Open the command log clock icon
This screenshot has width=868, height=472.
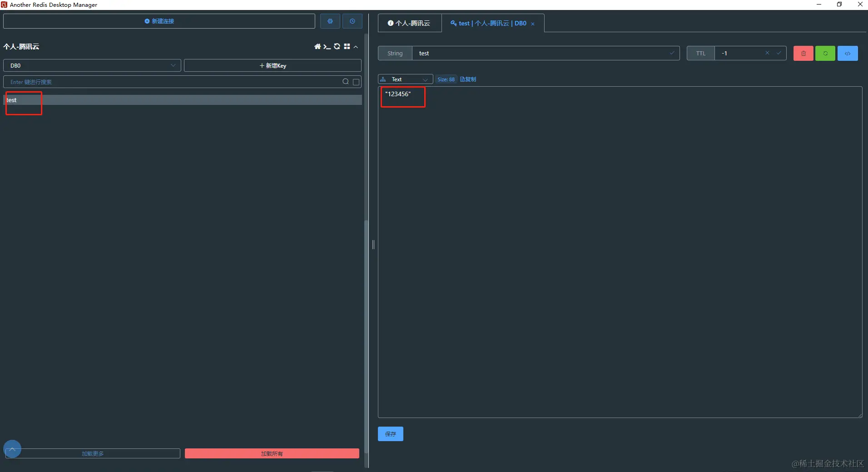coord(352,21)
